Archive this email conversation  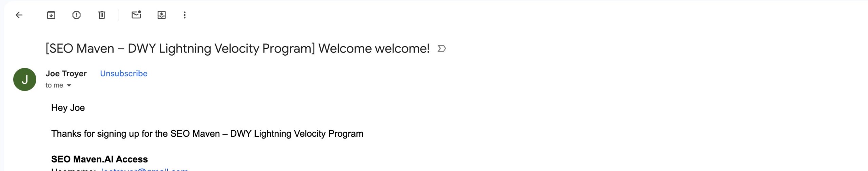51,15
